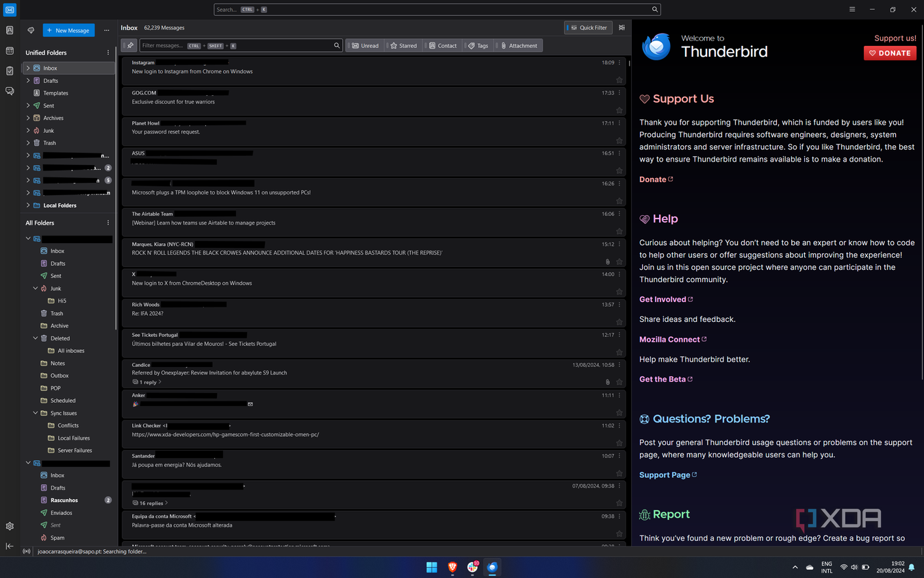Open the Mail space icon
Screen dimensions: 924x578
[x=10, y=10]
